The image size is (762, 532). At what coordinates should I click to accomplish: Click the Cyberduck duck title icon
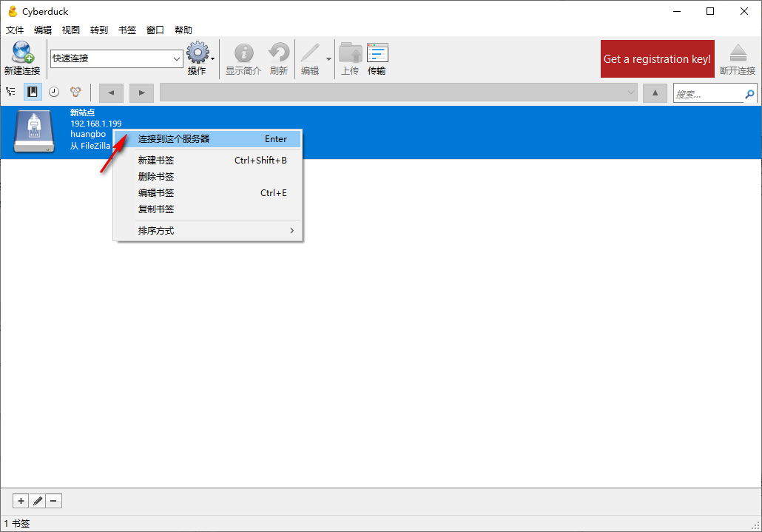(13, 11)
